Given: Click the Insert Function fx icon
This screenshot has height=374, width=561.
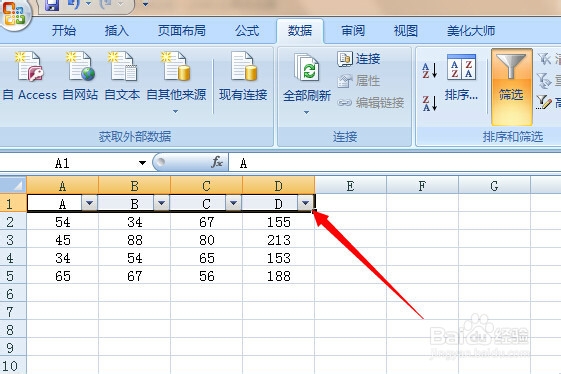Looking at the screenshot, I should tap(217, 162).
